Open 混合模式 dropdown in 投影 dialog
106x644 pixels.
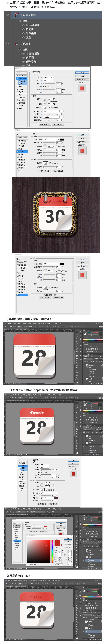(x=51, y=264)
